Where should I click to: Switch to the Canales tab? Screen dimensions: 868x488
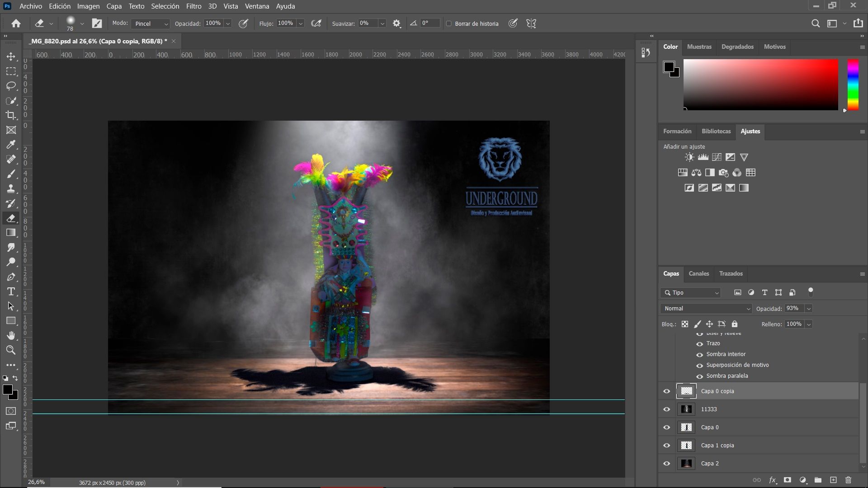point(698,274)
